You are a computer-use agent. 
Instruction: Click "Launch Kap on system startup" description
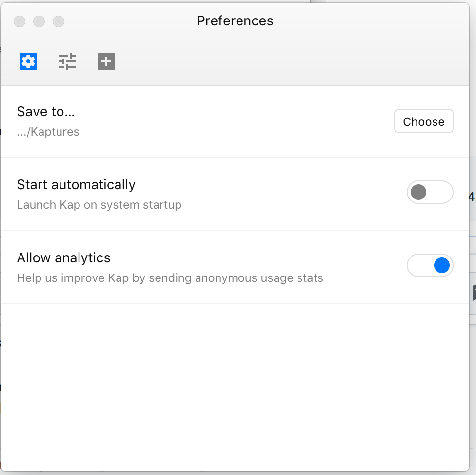pos(99,205)
